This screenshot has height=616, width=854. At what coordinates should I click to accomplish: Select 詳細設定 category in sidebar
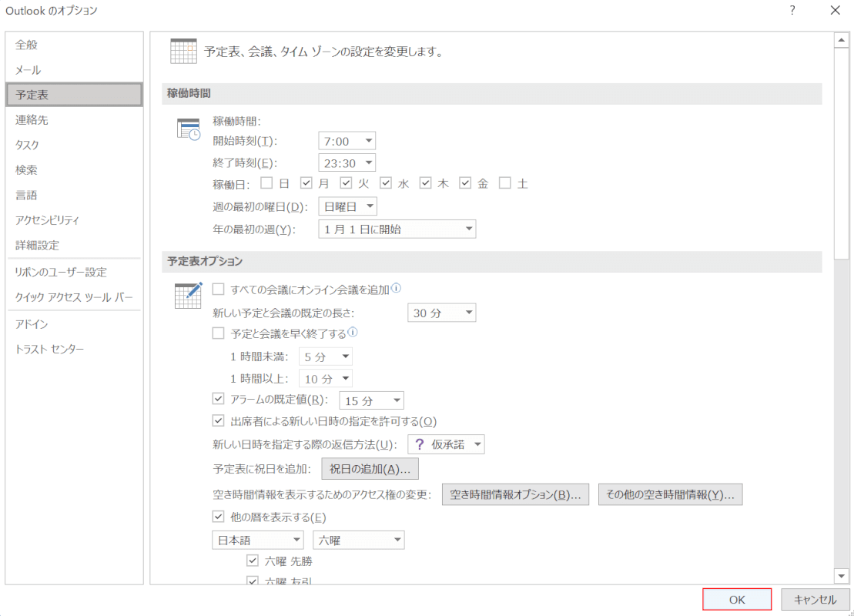74,245
